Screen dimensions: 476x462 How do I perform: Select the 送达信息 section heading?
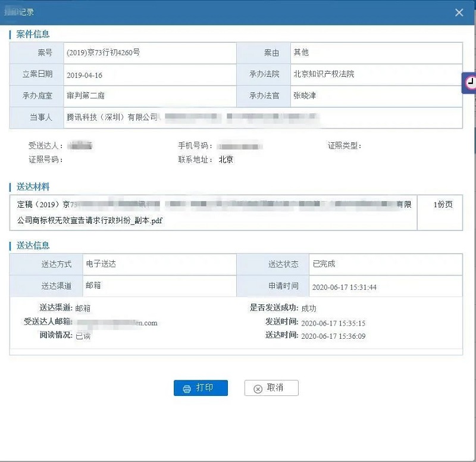pyautogui.click(x=33, y=245)
